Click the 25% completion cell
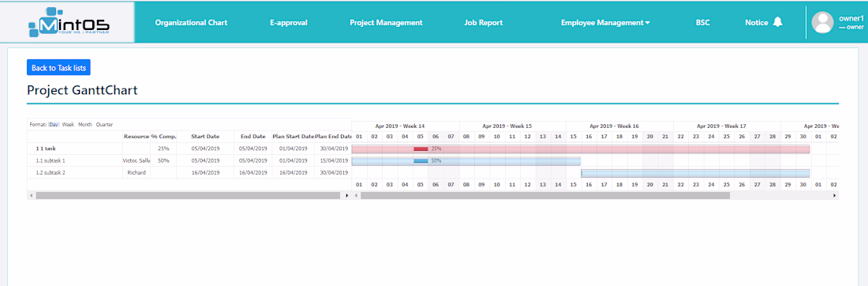Viewport: 868px width, 286px height. click(x=163, y=149)
